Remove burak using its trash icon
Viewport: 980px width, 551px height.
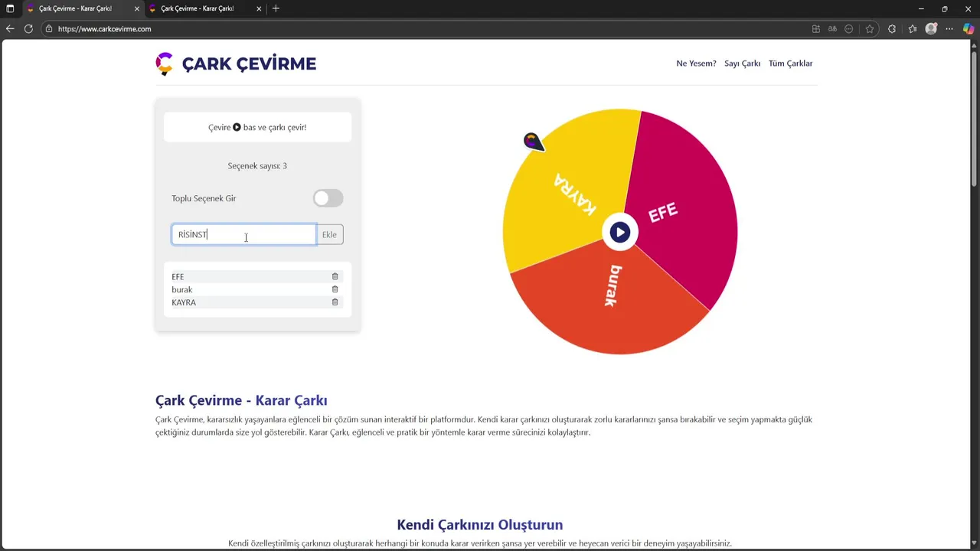tap(335, 289)
